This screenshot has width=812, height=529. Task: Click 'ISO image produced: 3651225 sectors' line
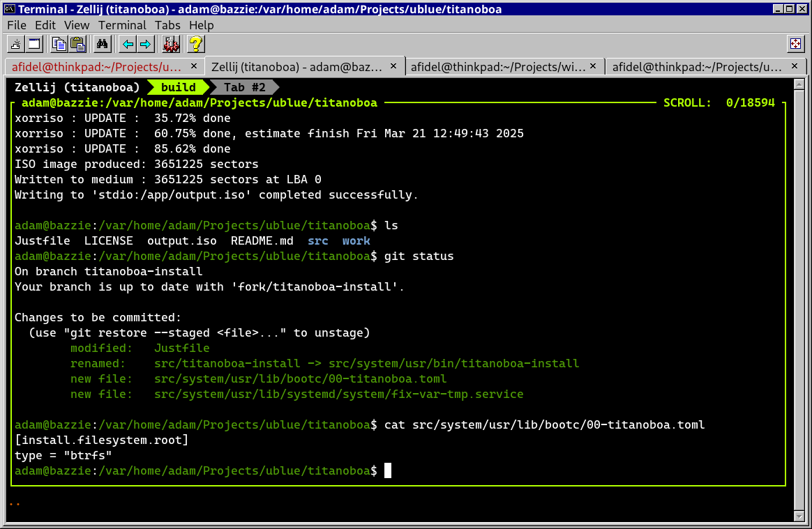pyautogui.click(x=137, y=164)
